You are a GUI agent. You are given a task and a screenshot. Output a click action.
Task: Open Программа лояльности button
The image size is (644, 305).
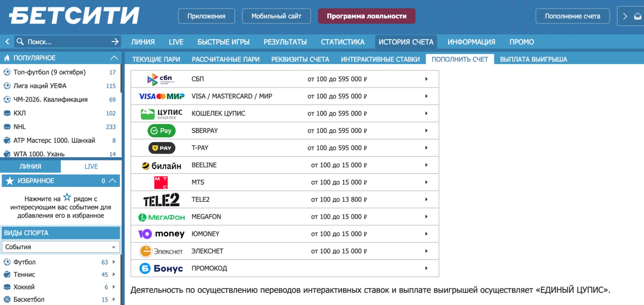pos(367,16)
